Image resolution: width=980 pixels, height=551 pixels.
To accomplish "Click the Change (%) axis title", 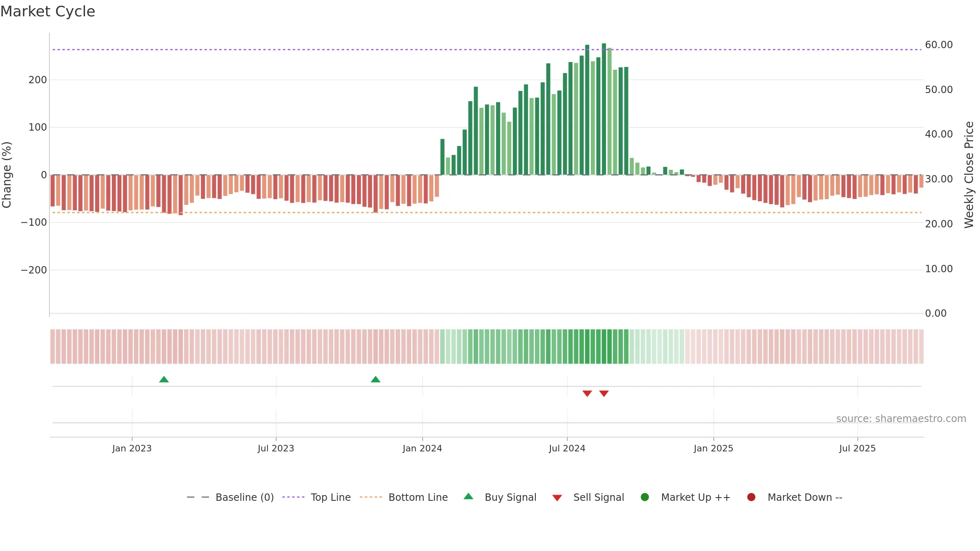I will 7,175.
